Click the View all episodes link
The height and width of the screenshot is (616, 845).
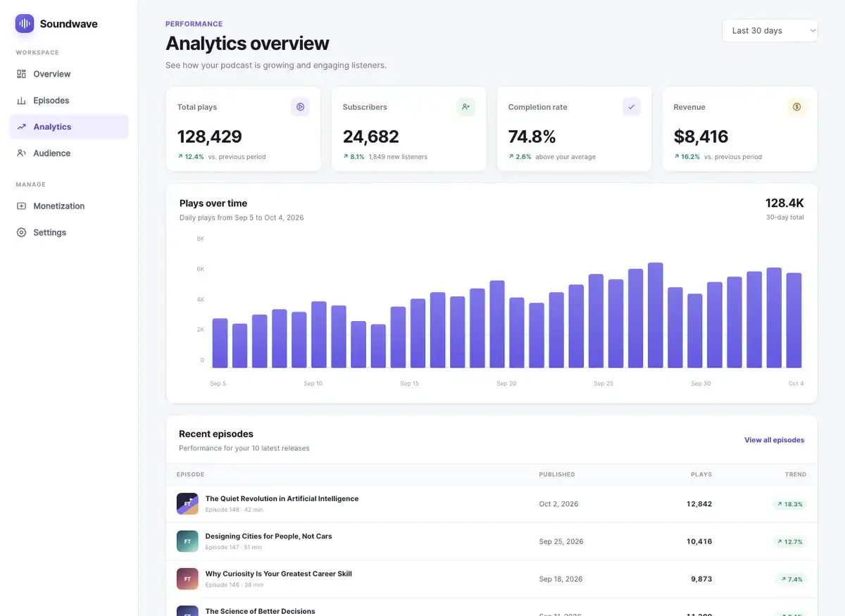point(774,440)
